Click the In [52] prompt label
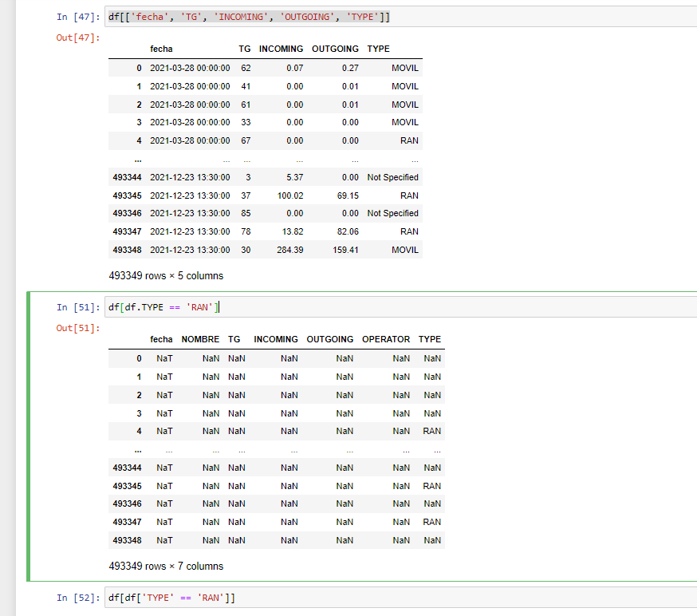This screenshot has height=616, width=697. [x=78, y=598]
